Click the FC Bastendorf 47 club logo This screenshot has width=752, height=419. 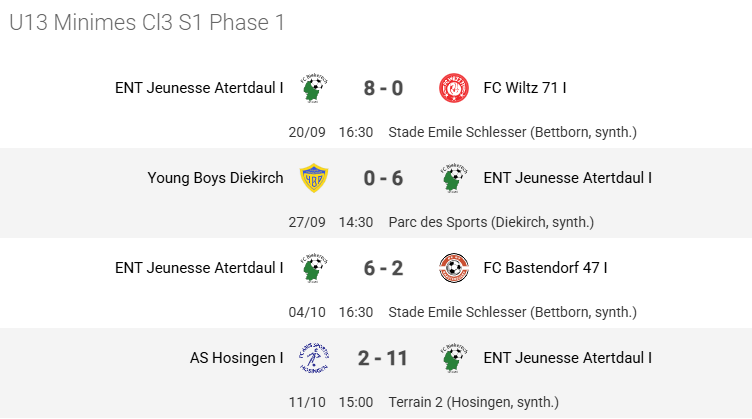pyautogui.click(x=453, y=268)
